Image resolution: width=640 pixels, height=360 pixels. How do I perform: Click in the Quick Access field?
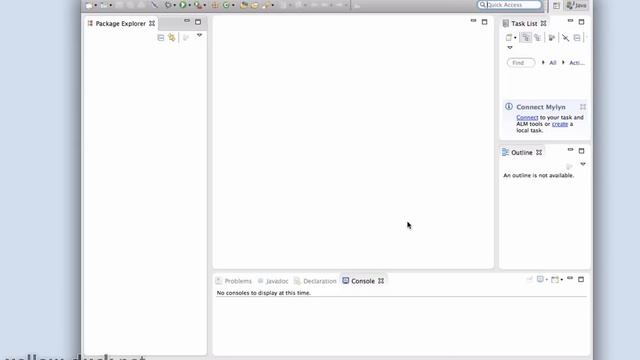tap(510, 5)
